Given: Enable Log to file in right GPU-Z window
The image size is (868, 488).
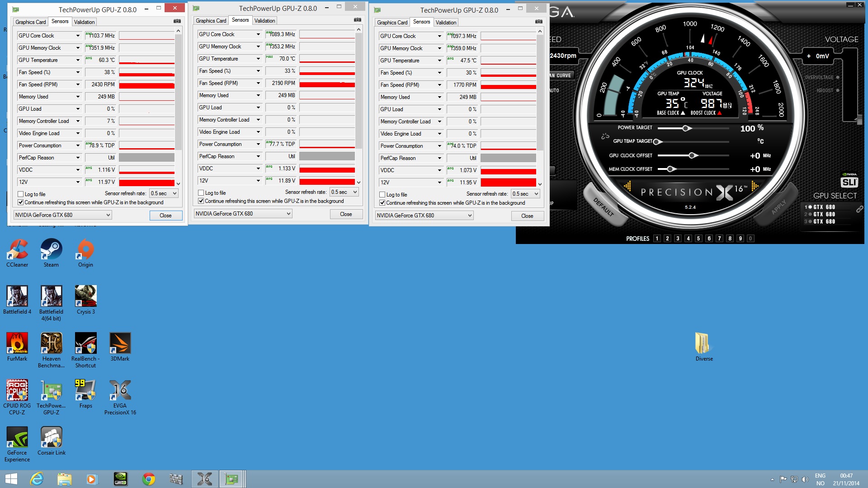Looking at the screenshot, I should click(382, 195).
